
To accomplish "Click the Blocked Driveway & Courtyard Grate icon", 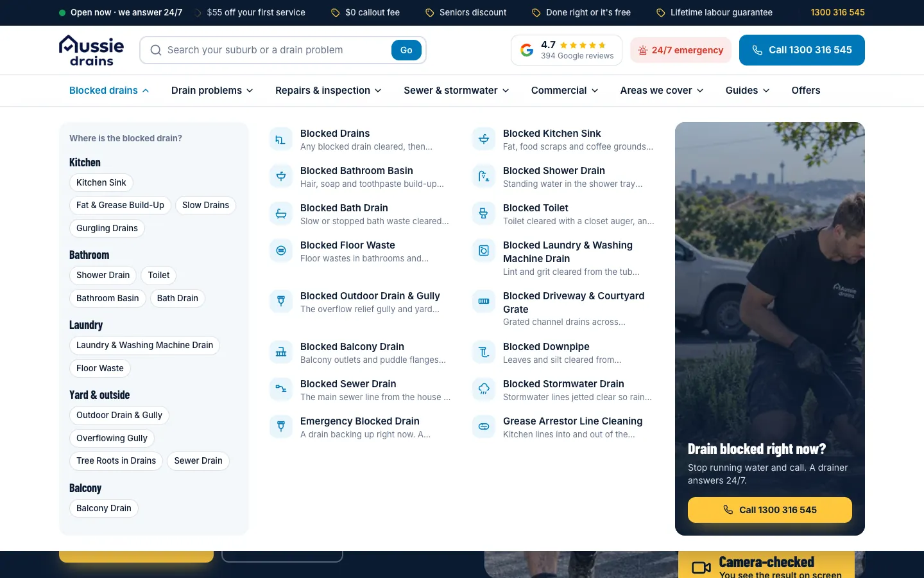I will (484, 301).
